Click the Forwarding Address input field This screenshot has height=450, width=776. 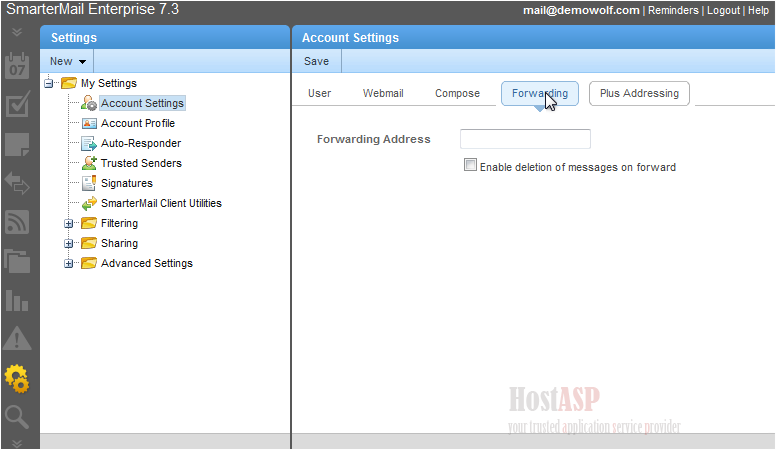(x=525, y=139)
